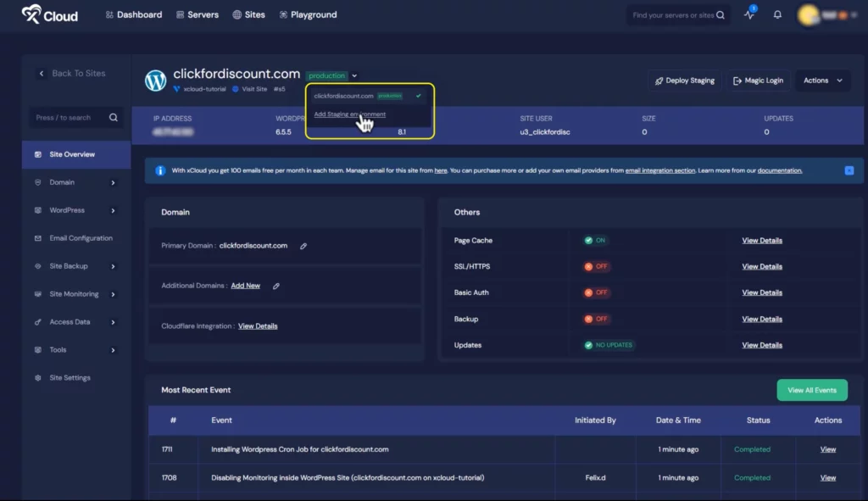Click the Domain shield icon
868x501 pixels.
coord(37,182)
